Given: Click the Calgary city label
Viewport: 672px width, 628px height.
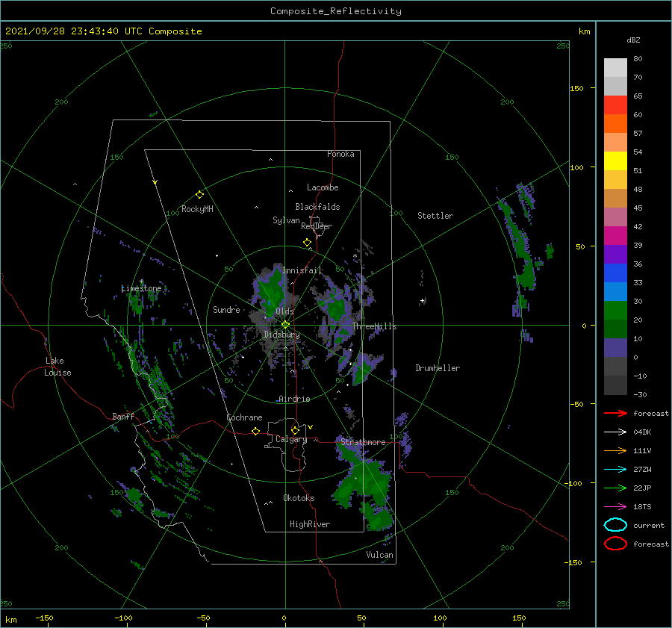Looking at the screenshot, I should 291,439.
